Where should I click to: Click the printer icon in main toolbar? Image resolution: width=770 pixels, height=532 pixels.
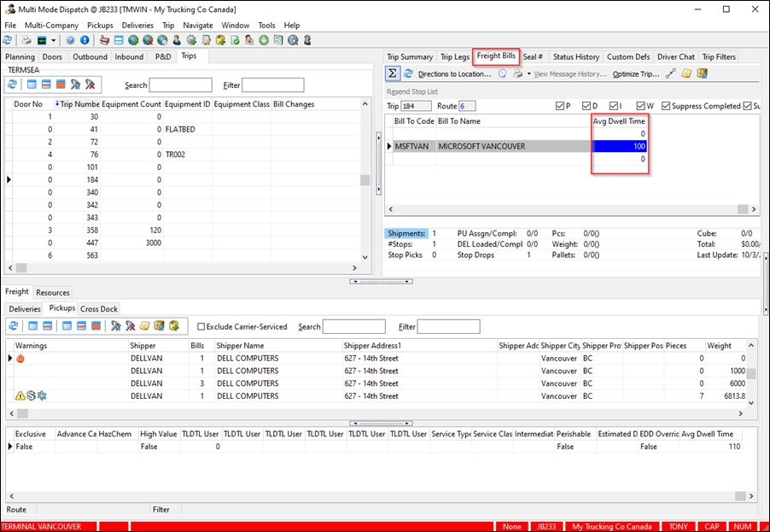[26, 40]
